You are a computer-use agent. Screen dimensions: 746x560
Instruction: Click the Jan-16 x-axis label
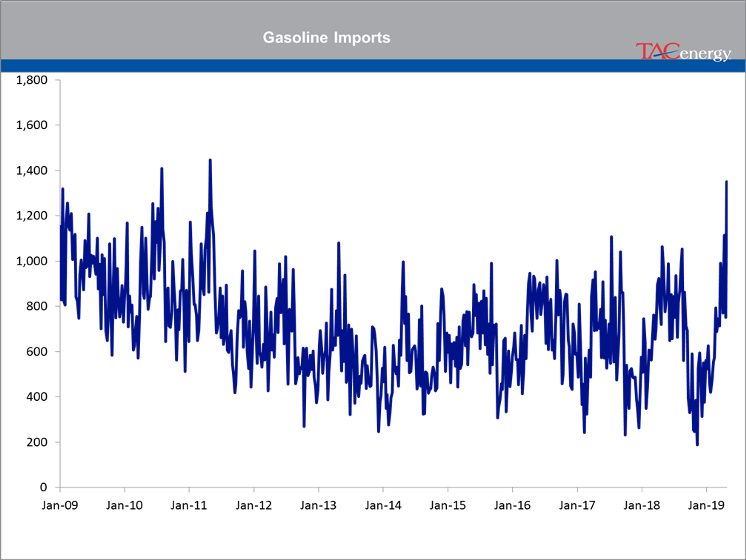pos(512,505)
